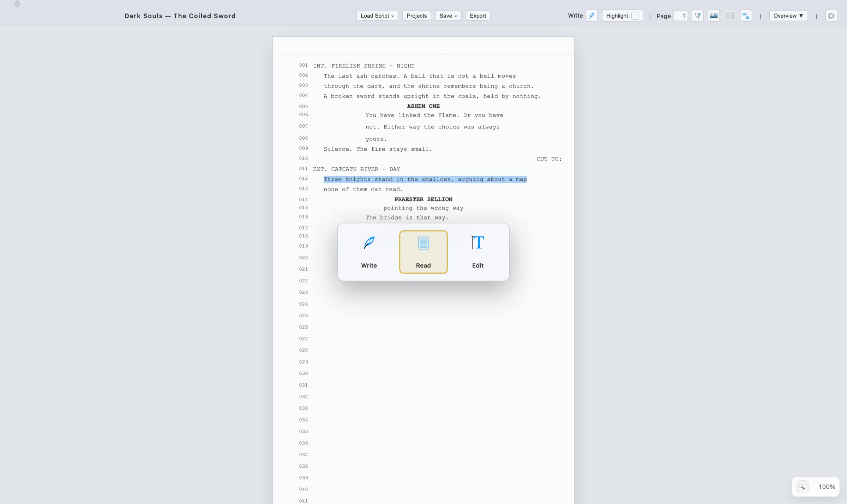This screenshot has height=504, width=847.
Task: Open the Load Script dropdown
Action: point(377,16)
